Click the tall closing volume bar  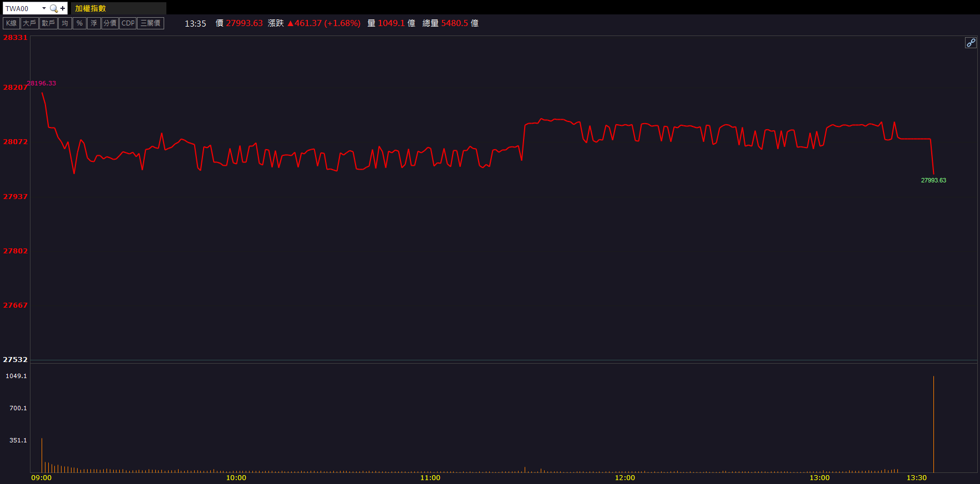(933, 424)
